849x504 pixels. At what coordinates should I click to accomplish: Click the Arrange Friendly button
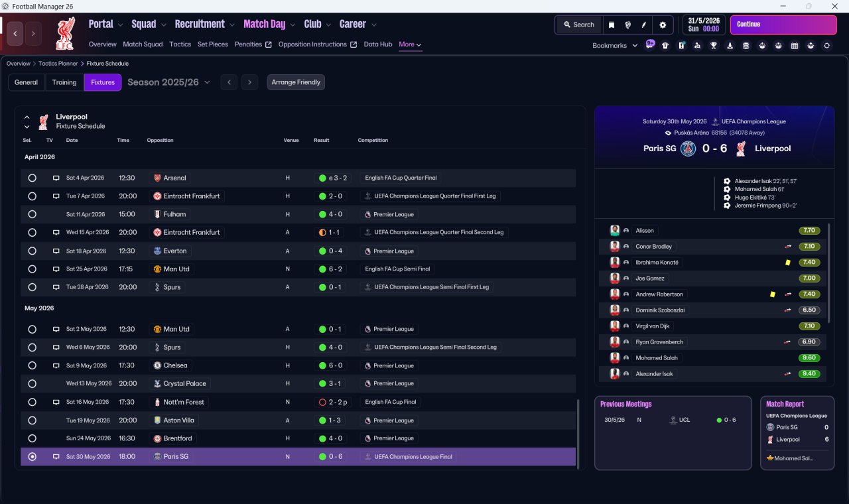click(x=296, y=82)
